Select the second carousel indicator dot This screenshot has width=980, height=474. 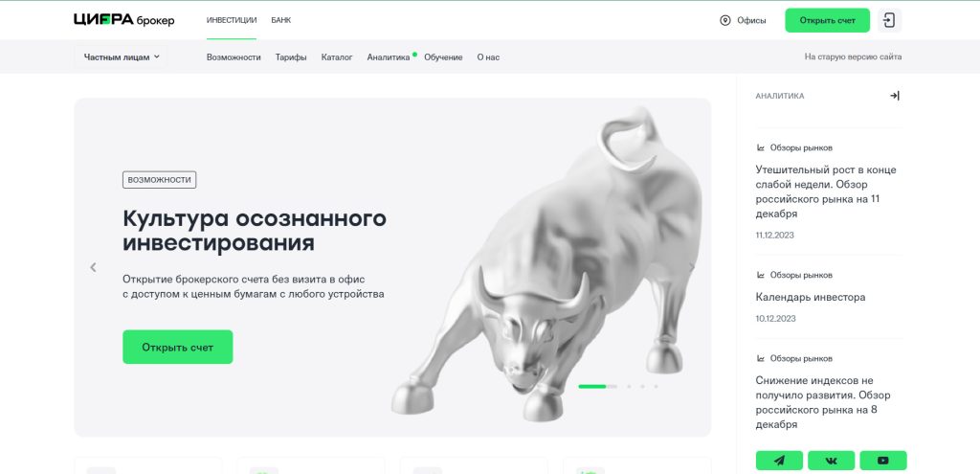pos(629,387)
